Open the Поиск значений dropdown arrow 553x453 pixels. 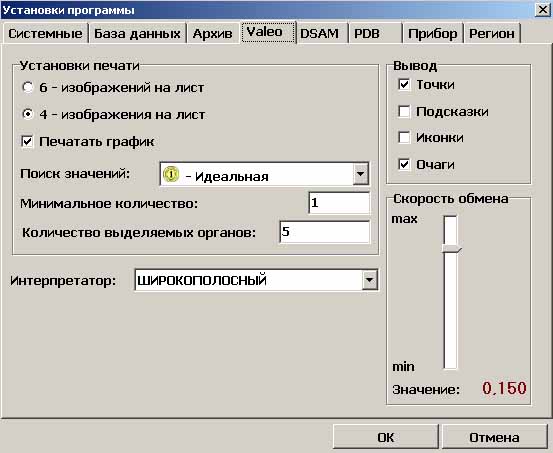pos(360,174)
